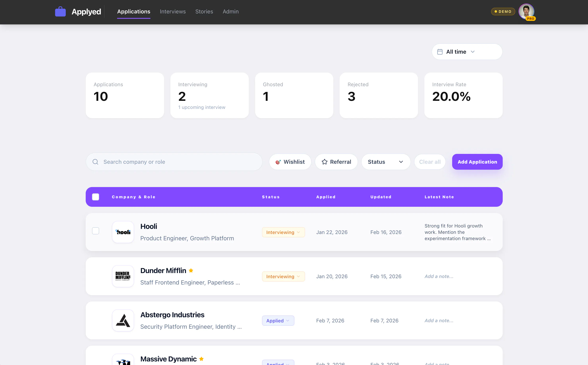Change Massive Dynamic Applied status
This screenshot has width=588, height=365.
278,363
